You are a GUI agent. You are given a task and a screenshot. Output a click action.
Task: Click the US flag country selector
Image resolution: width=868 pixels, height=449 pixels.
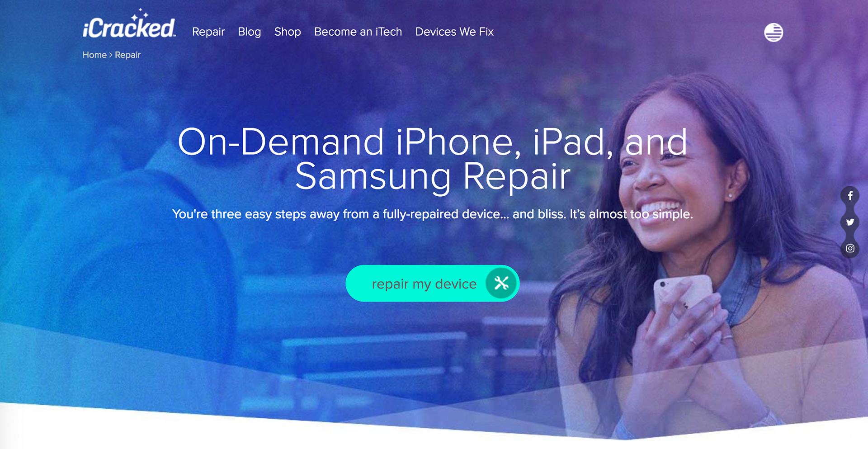pyautogui.click(x=774, y=32)
